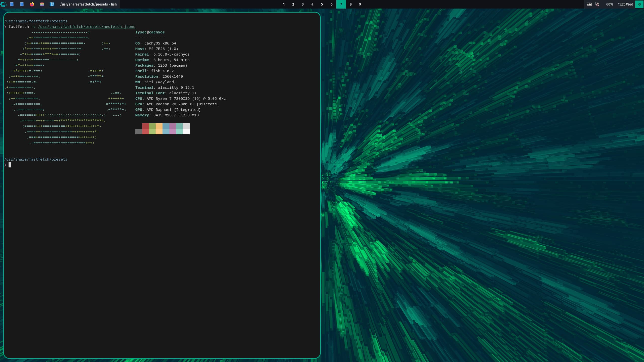Click the terminal prompt cursor line
The image size is (644, 362).
[10, 165]
